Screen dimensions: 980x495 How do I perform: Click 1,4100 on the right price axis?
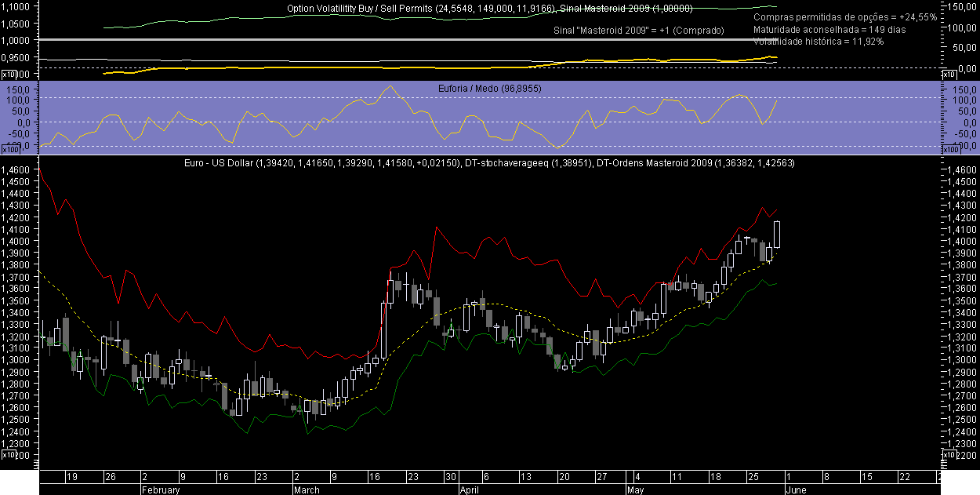click(961, 229)
